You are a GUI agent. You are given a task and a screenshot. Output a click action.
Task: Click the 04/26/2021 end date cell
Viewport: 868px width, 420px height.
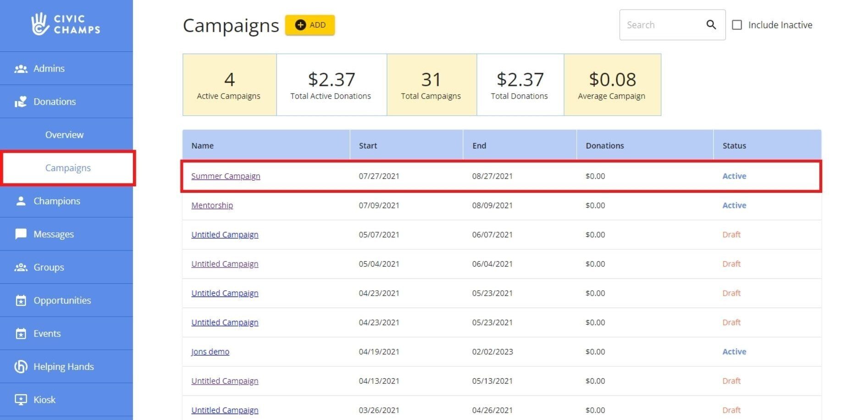(x=492, y=410)
